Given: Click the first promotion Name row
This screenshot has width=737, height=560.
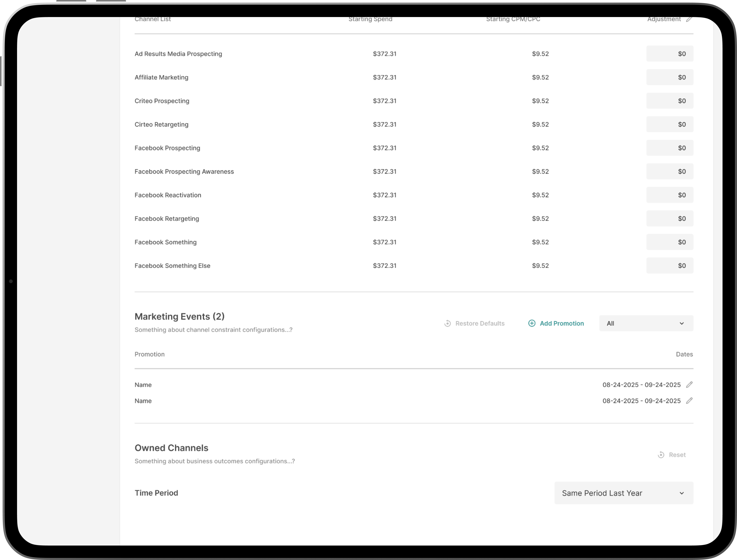Looking at the screenshot, I should coord(143,385).
